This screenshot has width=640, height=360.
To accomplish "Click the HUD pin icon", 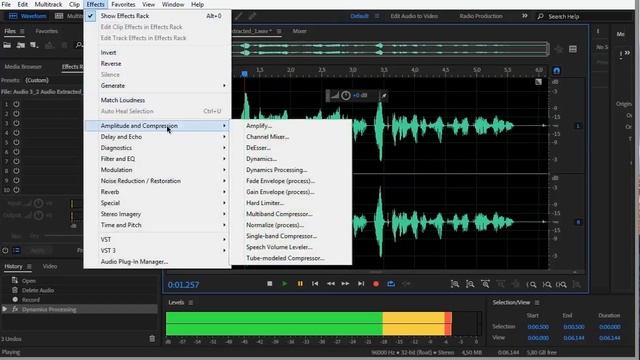I will pos(384,96).
